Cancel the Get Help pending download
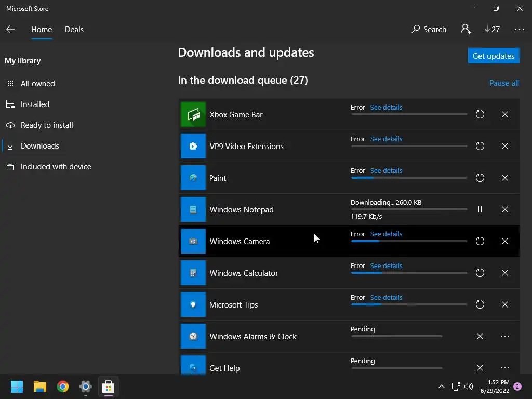Screen dimensions: 532x399 (480, 368)
